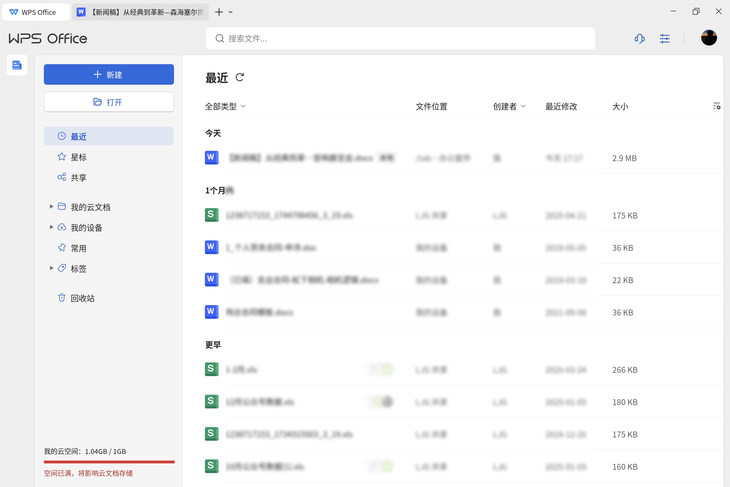This screenshot has height=487, width=730.
Task: Click the clock icon beside 最近
Action: (x=61, y=136)
